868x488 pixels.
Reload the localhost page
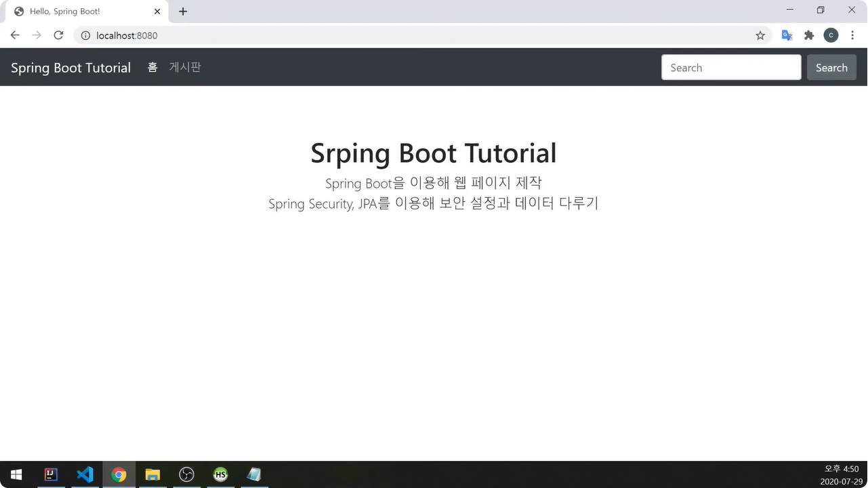(x=58, y=35)
